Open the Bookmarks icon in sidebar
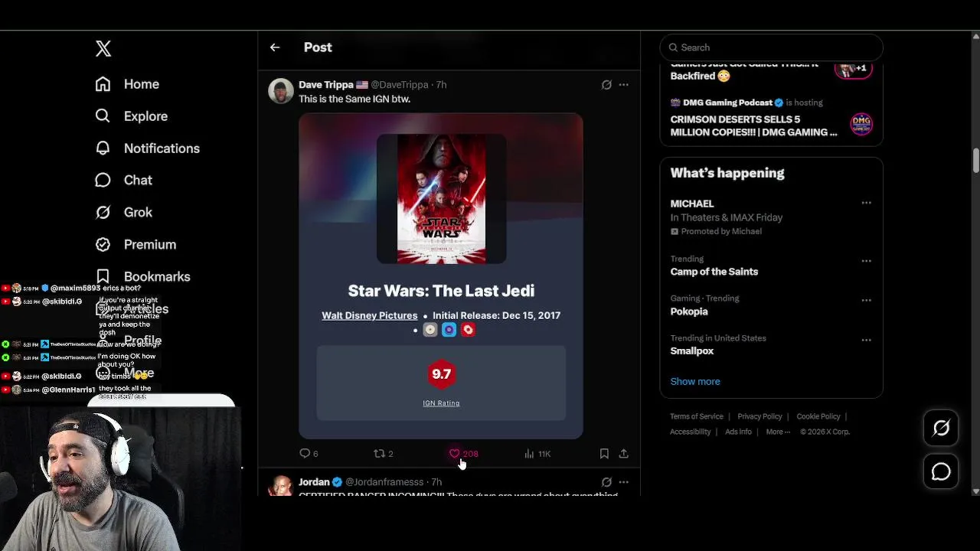980x551 pixels. pos(103,276)
